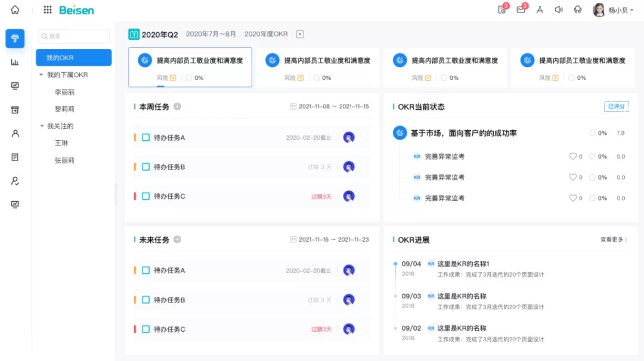Click the risk flag on first OKR card
The image size is (644, 361).
click(173, 78)
